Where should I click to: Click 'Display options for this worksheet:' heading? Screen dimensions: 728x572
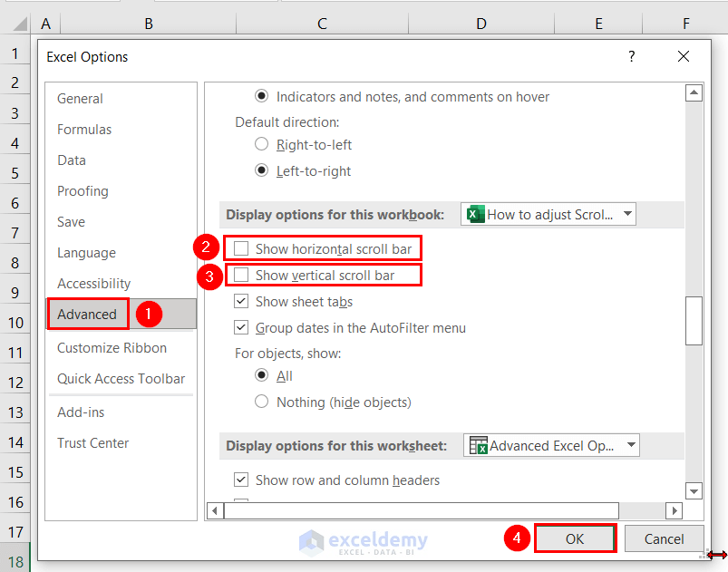point(336,446)
